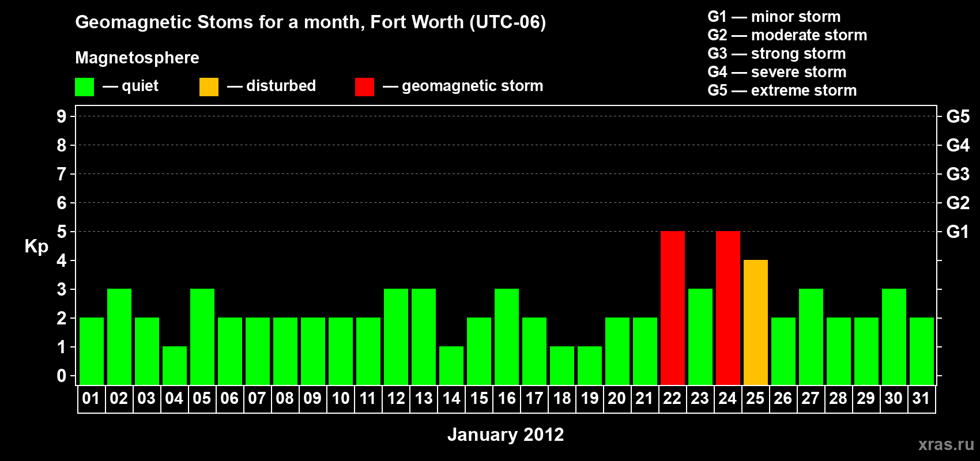
Task: Click the Kp axis value 0
Action: (x=62, y=376)
